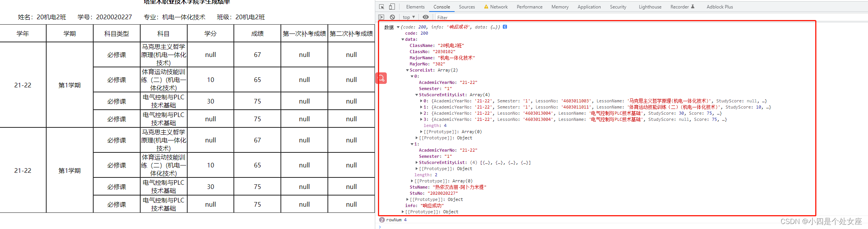868x229 pixels.
Task: Collapse the expanded StuScoreEntityList Array(4)
Action: 416,95
